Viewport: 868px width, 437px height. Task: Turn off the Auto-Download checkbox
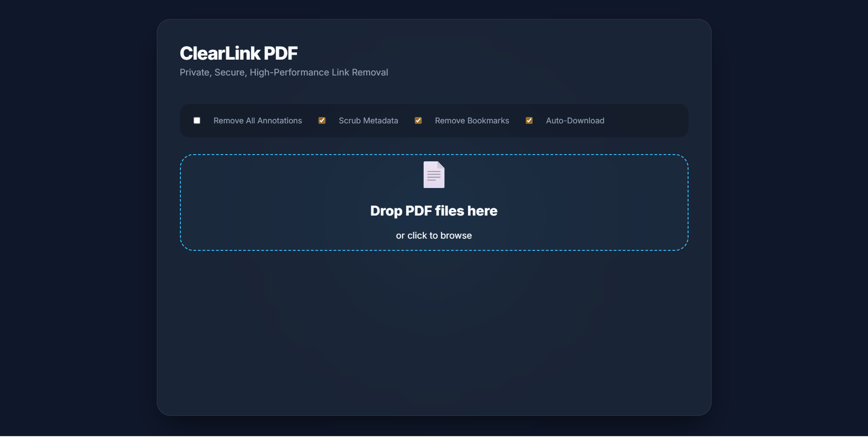click(x=529, y=121)
